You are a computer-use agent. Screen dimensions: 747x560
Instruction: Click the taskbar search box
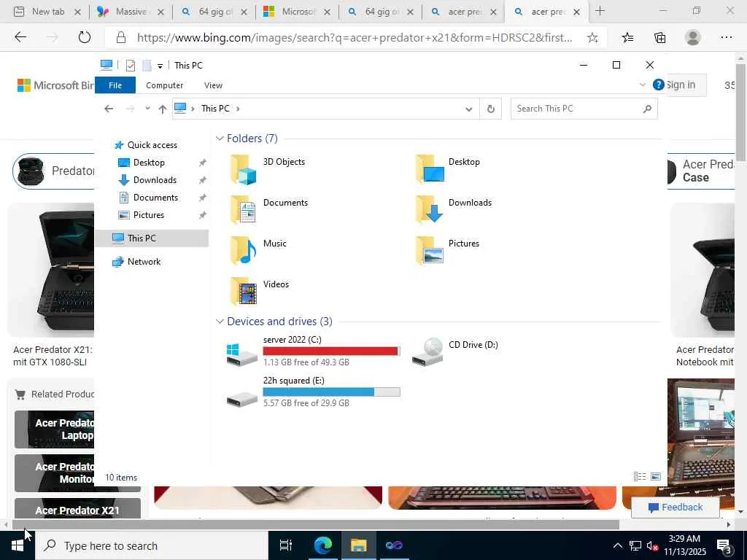pyautogui.click(x=152, y=545)
